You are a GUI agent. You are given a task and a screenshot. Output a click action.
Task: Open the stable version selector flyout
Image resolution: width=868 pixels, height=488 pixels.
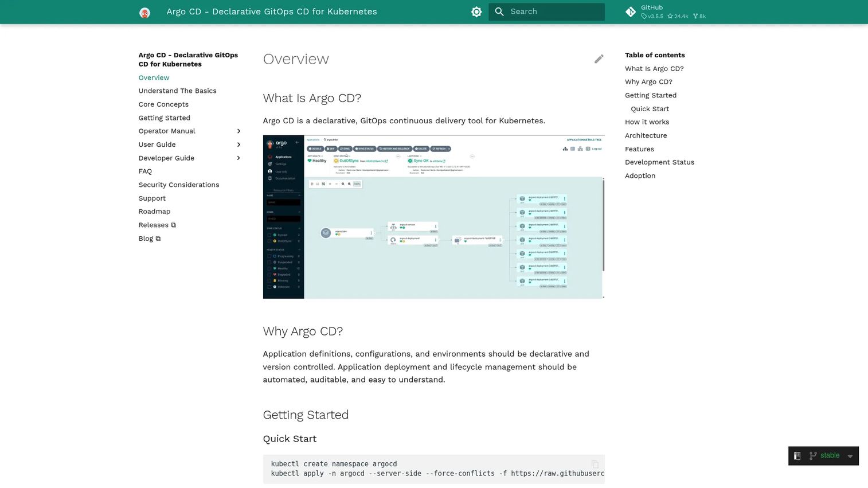point(824,456)
